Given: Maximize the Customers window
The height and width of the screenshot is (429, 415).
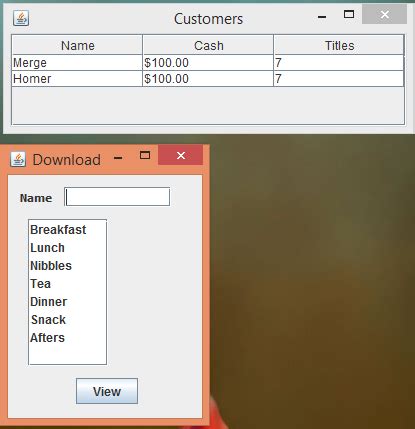Looking at the screenshot, I should (349, 14).
